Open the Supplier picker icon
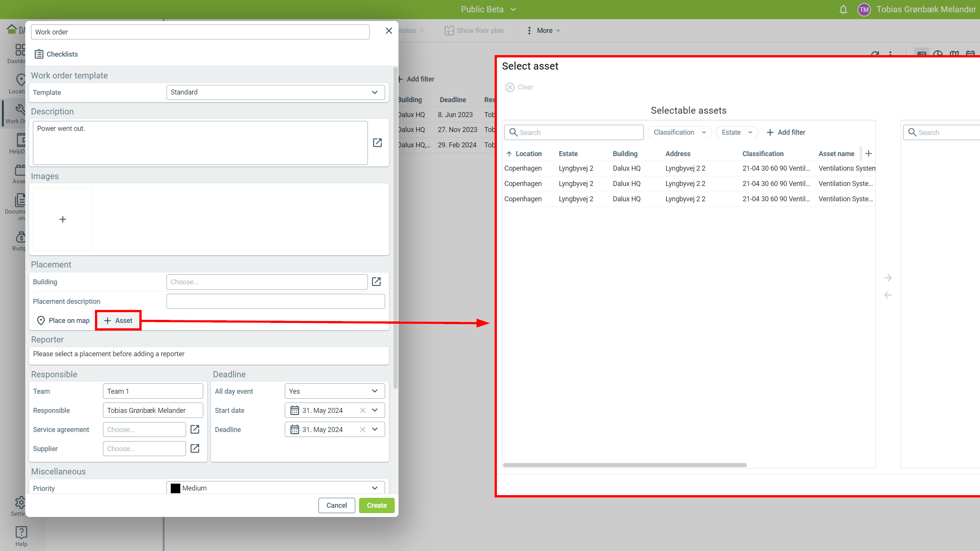Viewport: 980px width, 551px height. [195, 448]
